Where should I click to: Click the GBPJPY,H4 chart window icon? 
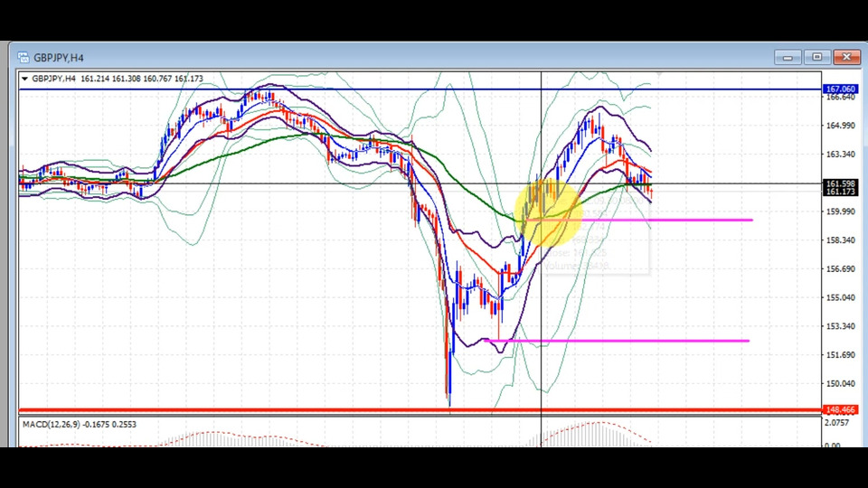[x=24, y=58]
